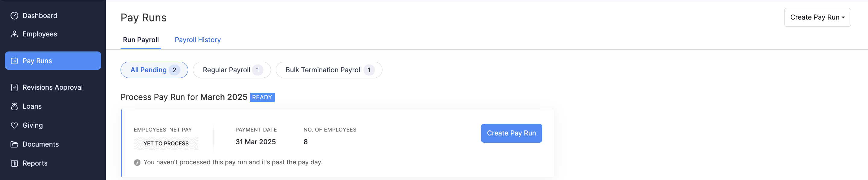This screenshot has width=868, height=180.
Task: Click the READY status badge
Action: [262, 97]
